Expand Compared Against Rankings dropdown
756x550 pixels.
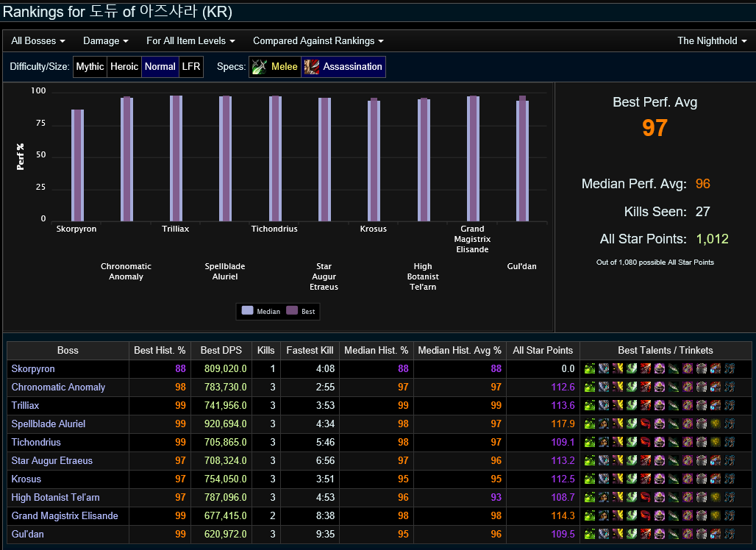[318, 41]
